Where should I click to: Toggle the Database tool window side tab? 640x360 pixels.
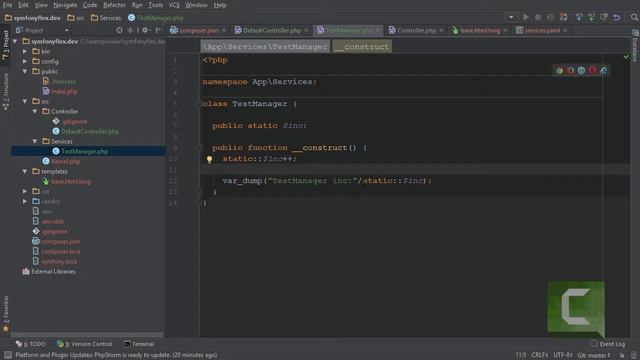635,46
